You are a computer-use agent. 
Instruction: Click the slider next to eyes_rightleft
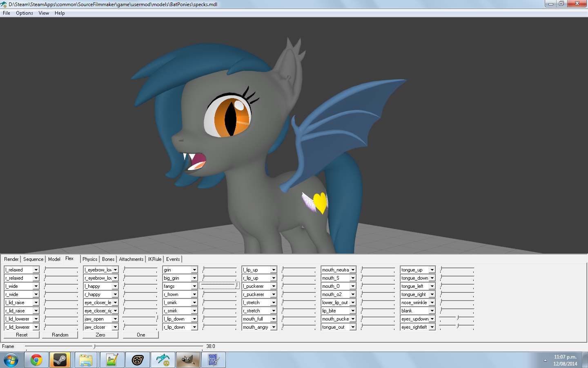[x=457, y=327]
